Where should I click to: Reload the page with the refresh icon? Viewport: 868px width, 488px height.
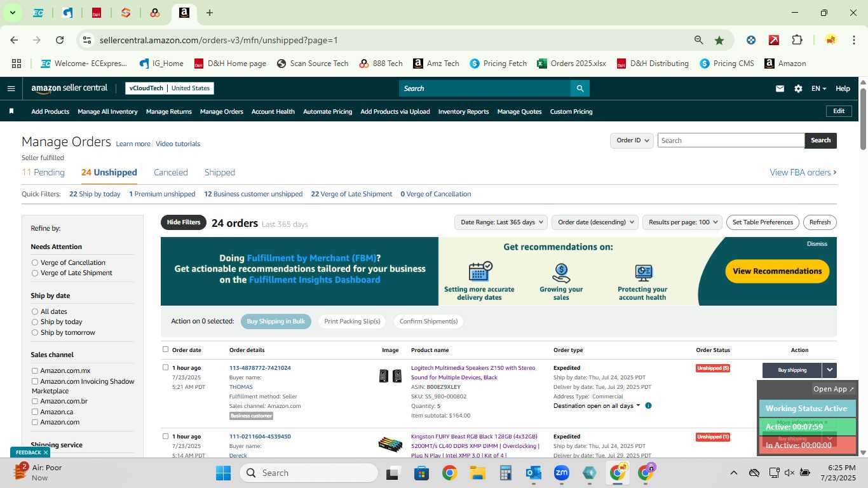coord(60,40)
